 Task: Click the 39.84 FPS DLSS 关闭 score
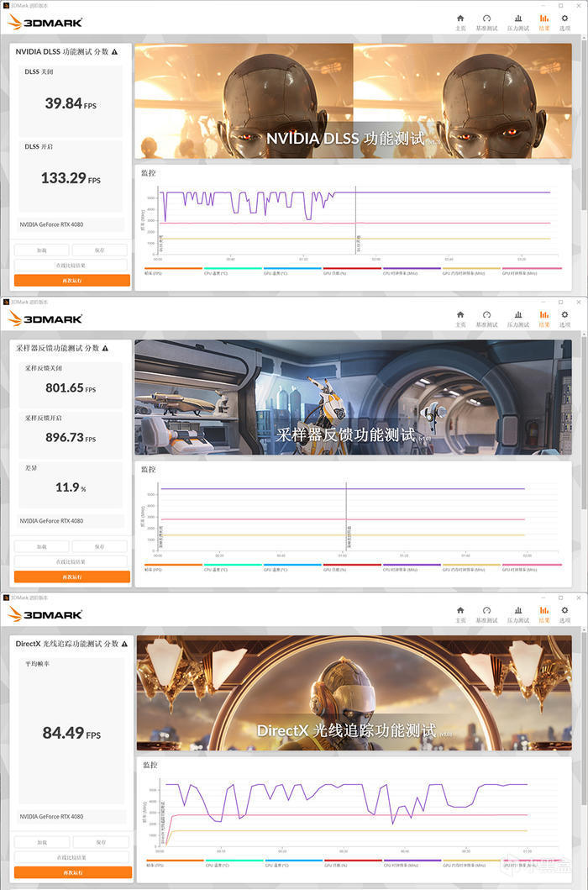click(x=71, y=103)
